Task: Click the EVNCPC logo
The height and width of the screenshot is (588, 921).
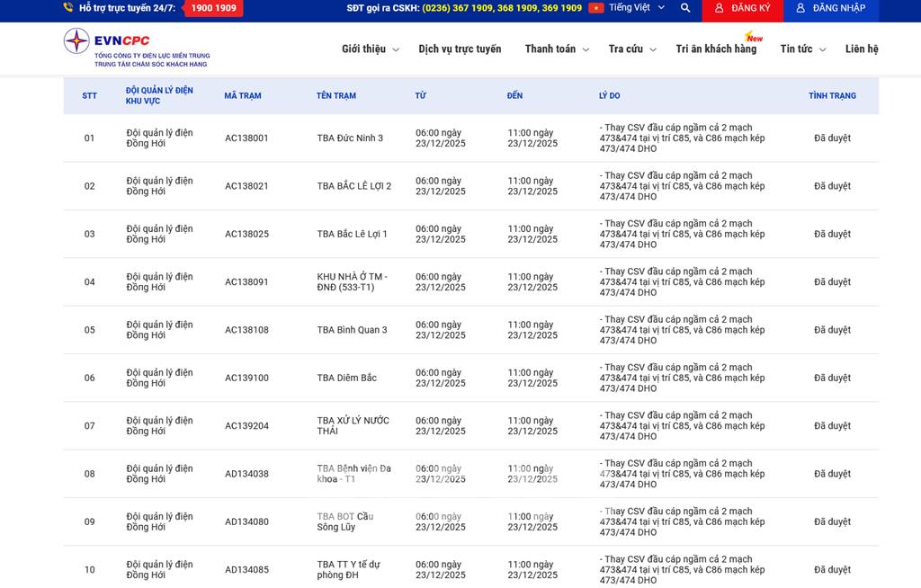Action: 135,48
